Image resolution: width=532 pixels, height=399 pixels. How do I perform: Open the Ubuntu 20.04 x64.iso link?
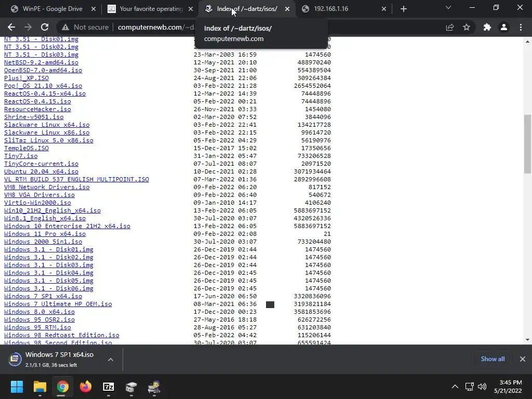41,171
